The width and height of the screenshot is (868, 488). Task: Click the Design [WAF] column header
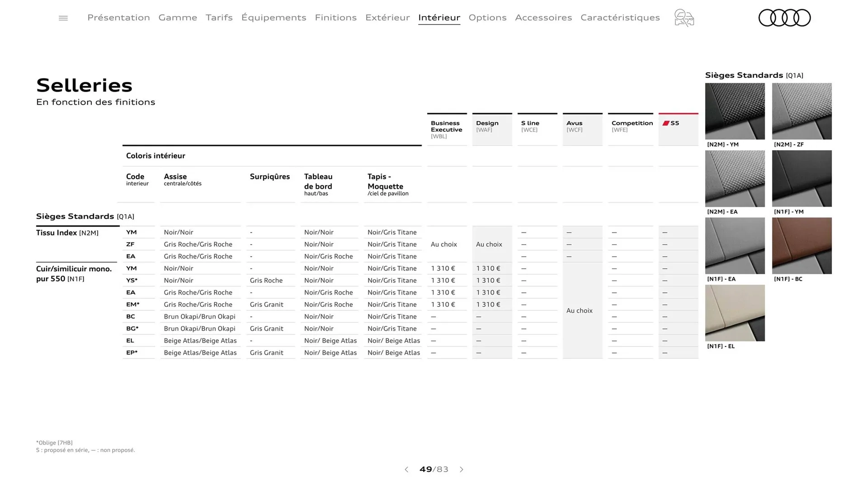(492, 129)
